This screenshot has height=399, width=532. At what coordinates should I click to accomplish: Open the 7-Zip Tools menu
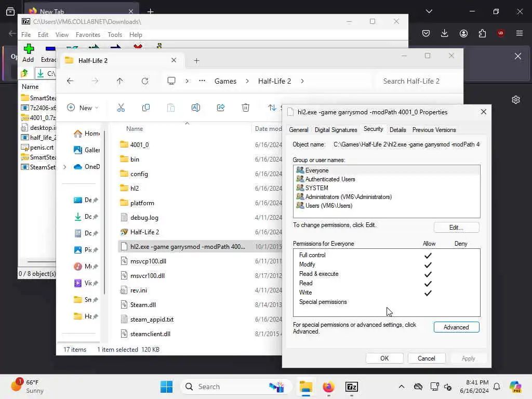(x=115, y=35)
